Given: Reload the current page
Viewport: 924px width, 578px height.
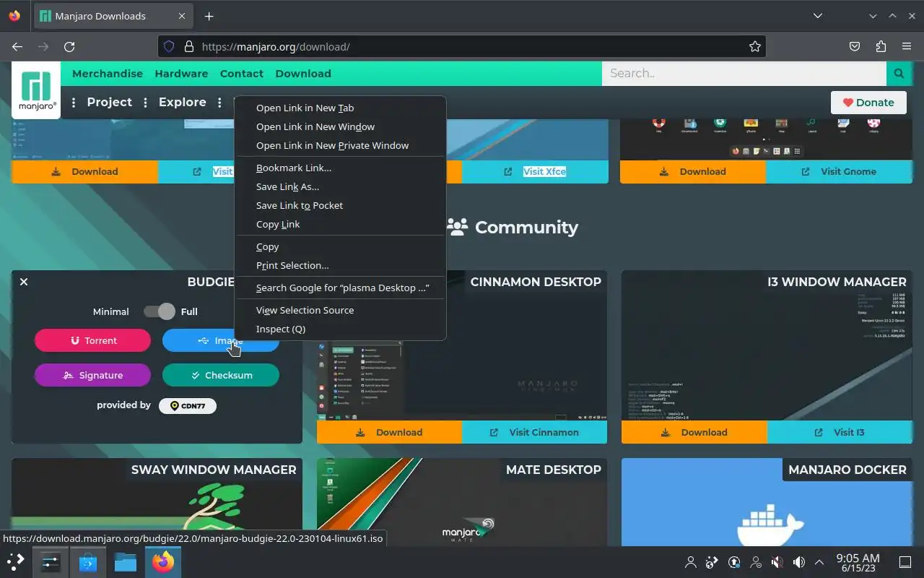Looking at the screenshot, I should pyautogui.click(x=69, y=46).
